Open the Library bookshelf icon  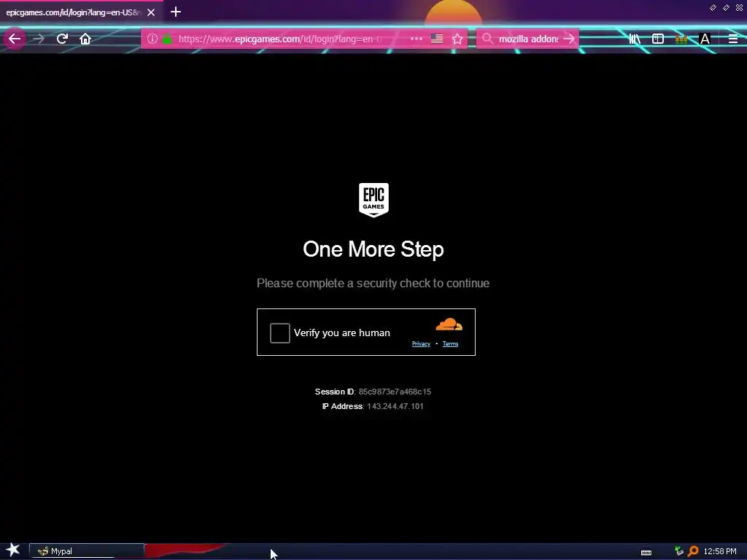click(x=634, y=39)
